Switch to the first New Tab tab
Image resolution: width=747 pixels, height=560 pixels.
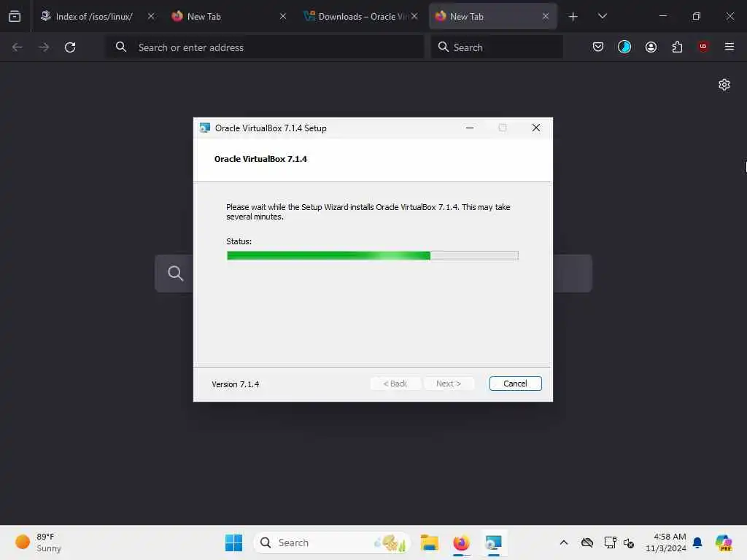(204, 16)
